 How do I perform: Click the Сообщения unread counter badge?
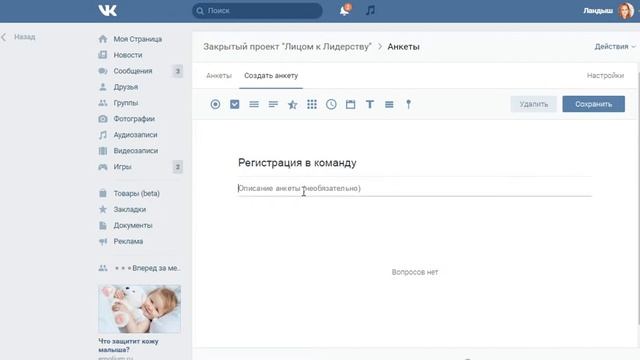pyautogui.click(x=178, y=71)
